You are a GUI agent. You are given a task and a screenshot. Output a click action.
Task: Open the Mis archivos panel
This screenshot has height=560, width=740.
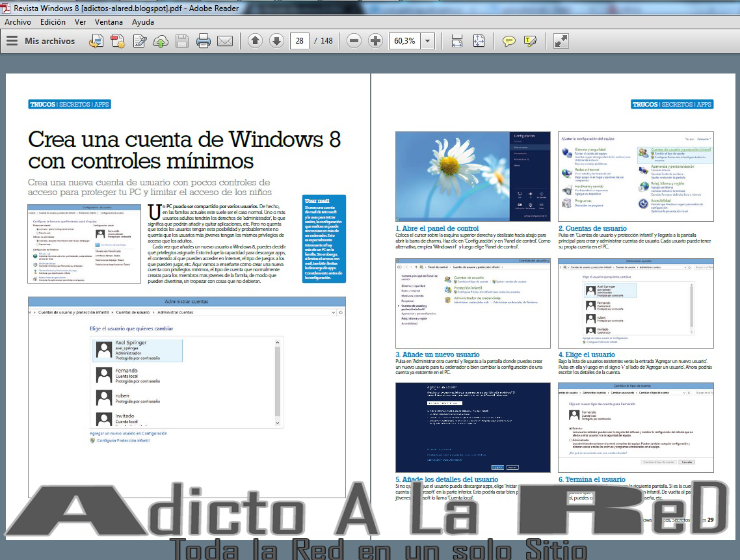tap(40, 41)
